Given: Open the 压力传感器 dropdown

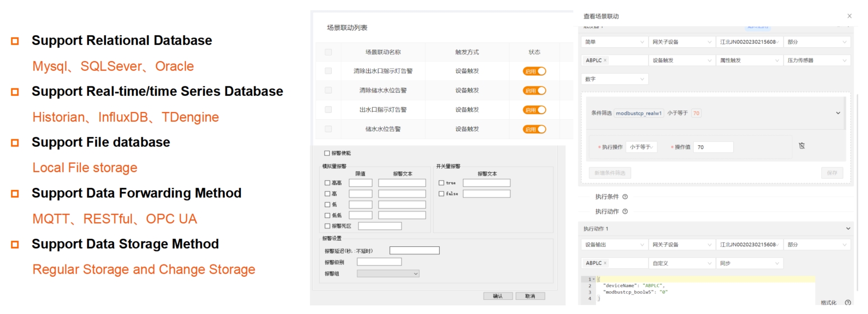Looking at the screenshot, I should click(x=816, y=61).
